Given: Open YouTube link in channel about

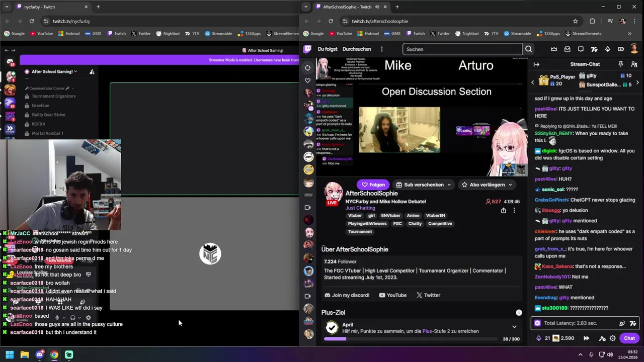Looking at the screenshot, I should click(392, 295).
